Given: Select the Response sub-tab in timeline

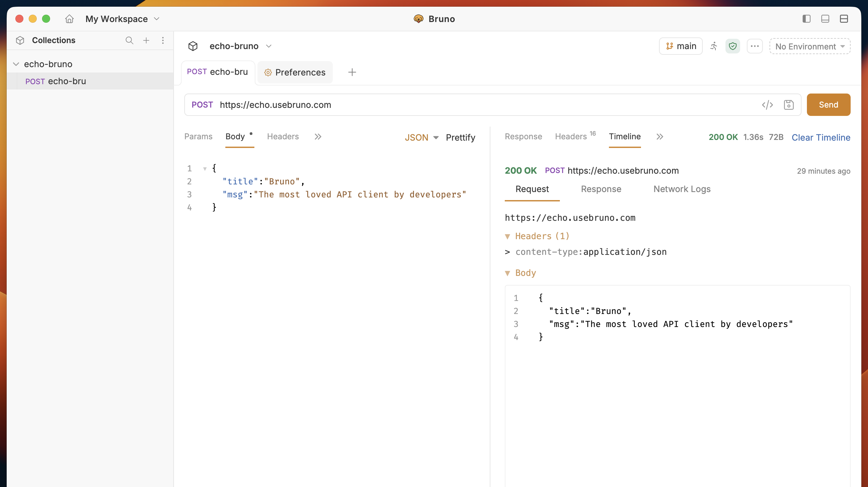Looking at the screenshot, I should click(601, 189).
